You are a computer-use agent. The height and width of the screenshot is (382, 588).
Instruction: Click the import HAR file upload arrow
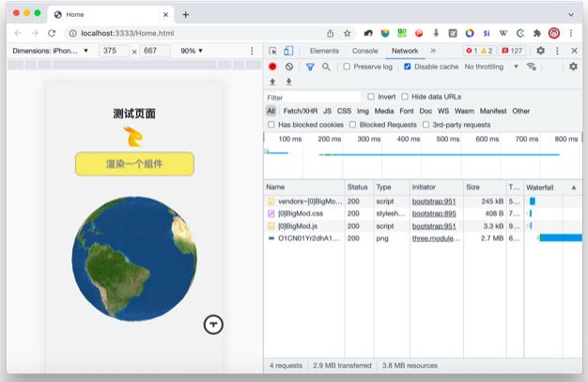tap(272, 82)
